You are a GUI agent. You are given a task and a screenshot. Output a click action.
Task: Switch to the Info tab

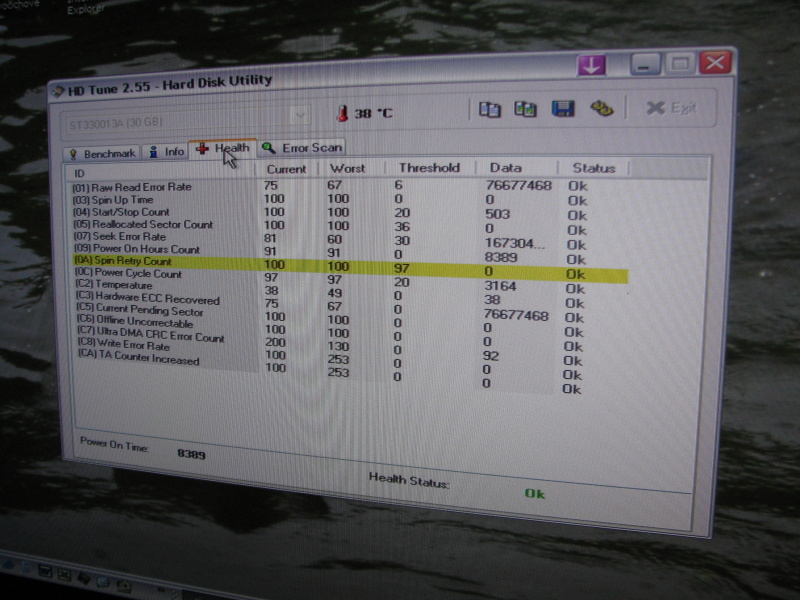(166, 152)
